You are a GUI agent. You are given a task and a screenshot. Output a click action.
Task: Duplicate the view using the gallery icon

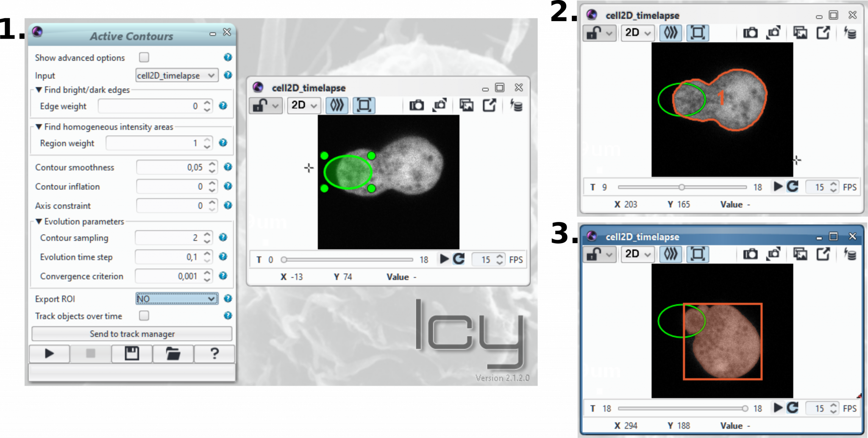point(467,105)
